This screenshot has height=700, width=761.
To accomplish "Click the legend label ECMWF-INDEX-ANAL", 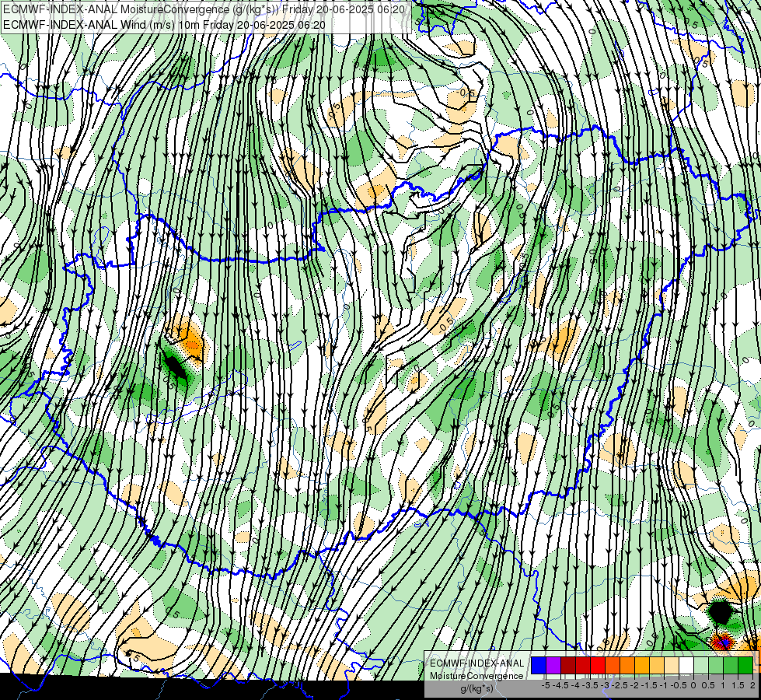I will pyautogui.click(x=476, y=663).
